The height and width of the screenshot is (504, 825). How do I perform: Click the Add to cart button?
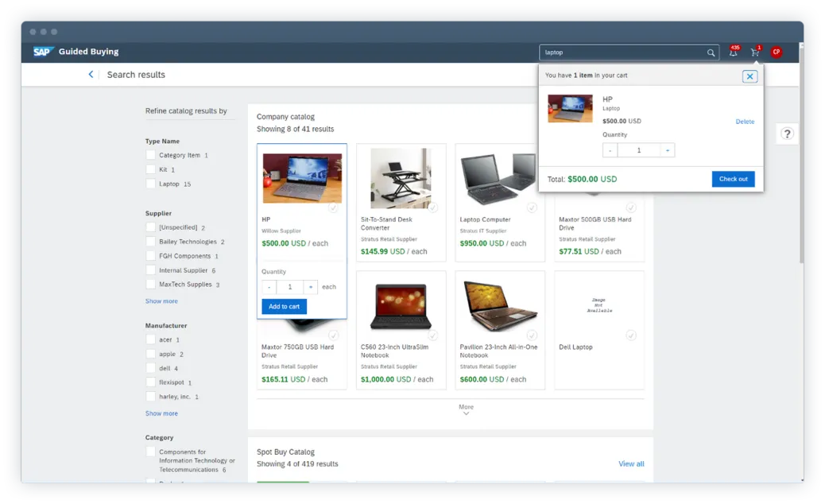284,307
